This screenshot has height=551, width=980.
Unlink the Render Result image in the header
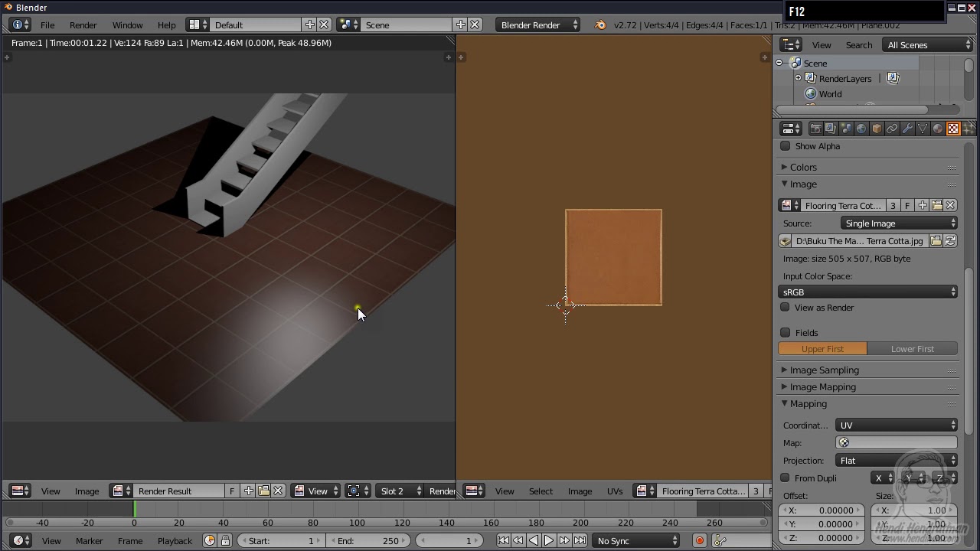pos(279,491)
